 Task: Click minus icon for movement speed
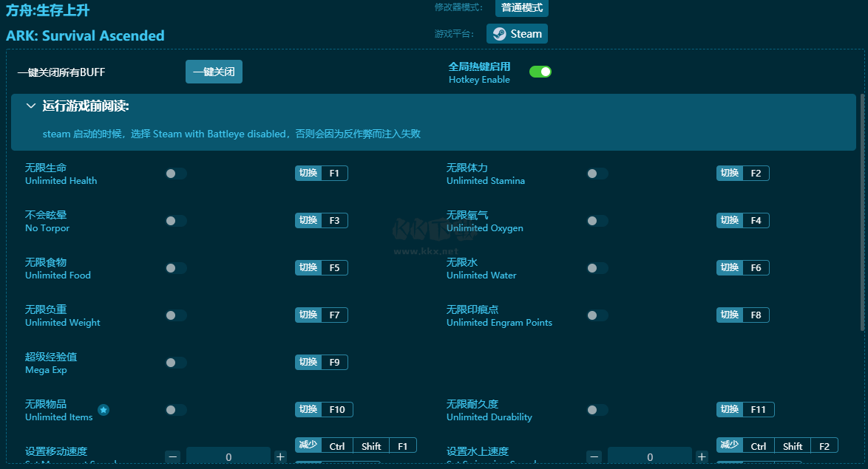click(x=173, y=457)
